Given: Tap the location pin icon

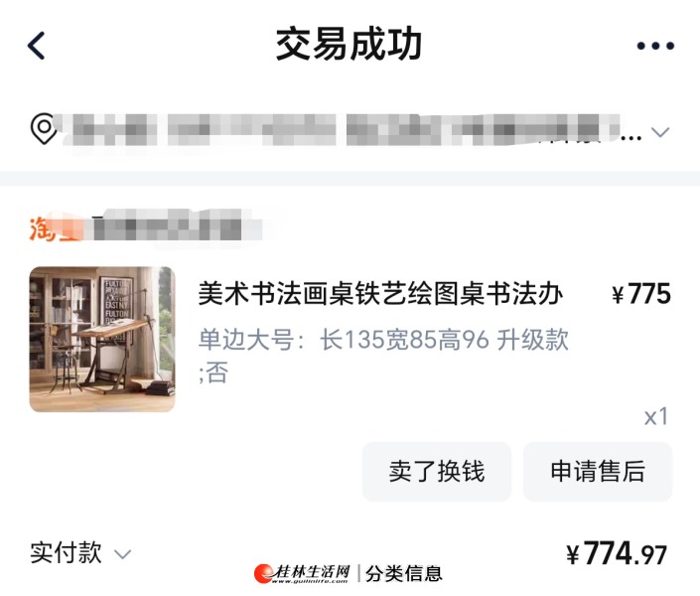Looking at the screenshot, I should (44, 129).
